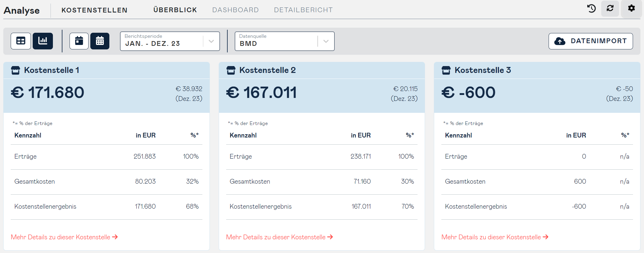This screenshot has height=253, width=644.
Task: Click Kostenstelle 1 Kostenstellenergebnis row label
Action: pos(45,206)
